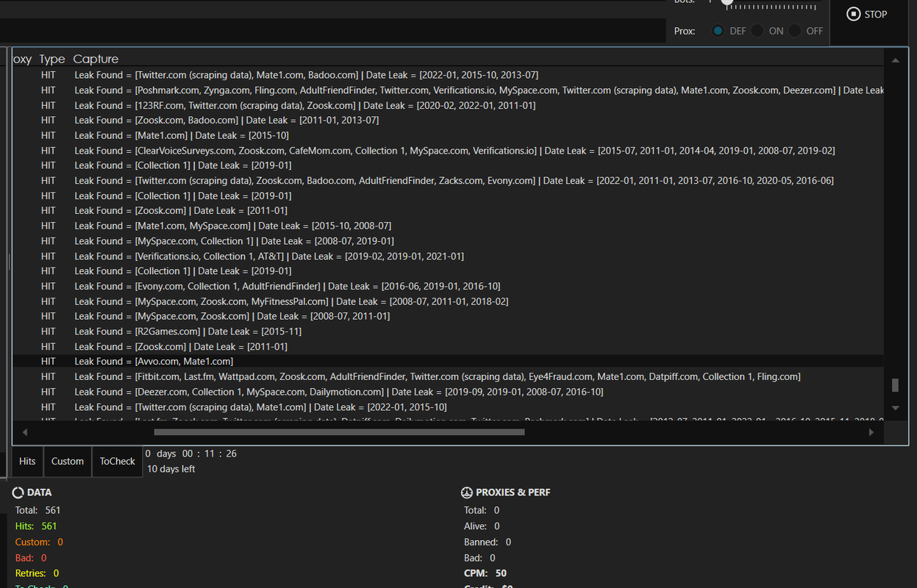The height and width of the screenshot is (588, 917).
Task: Click the Alive: 0 proxies counter
Action: click(482, 526)
